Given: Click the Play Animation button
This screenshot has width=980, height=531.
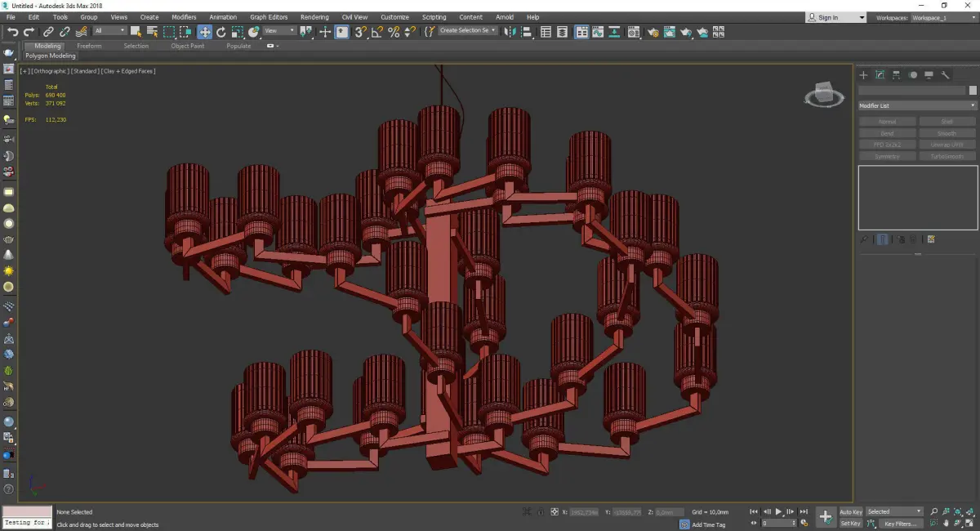Looking at the screenshot, I should click(x=779, y=512).
